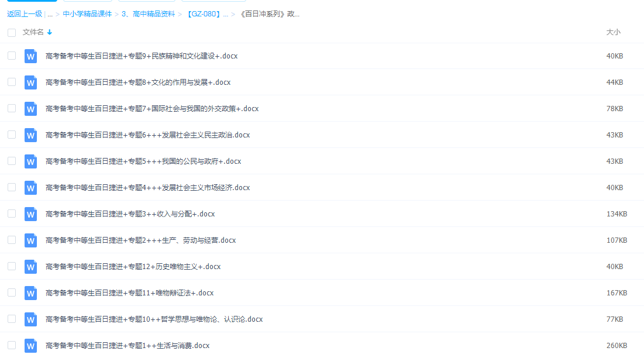The image size is (644, 358).
Task: Click the 大小 column header to sort
Action: coord(614,33)
